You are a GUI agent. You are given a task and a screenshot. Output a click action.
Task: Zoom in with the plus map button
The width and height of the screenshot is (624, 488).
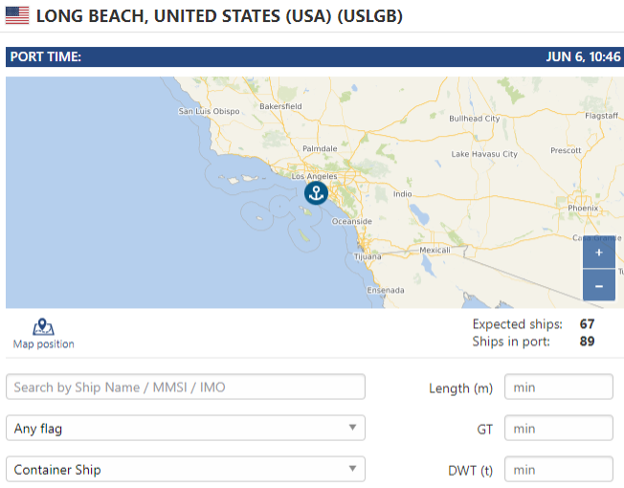point(599,252)
